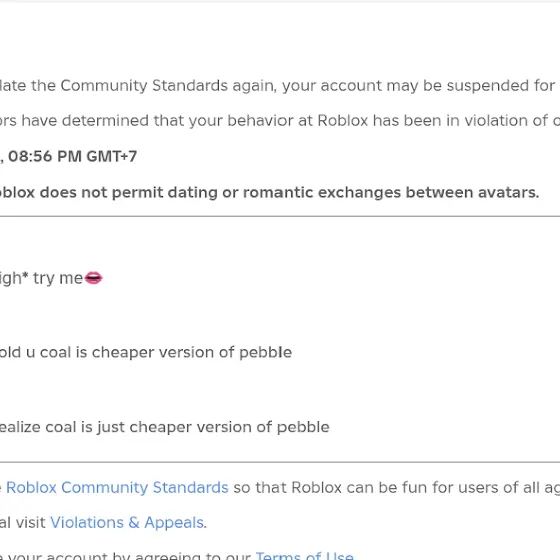
Task: Select the 'ealize coal is just cheaper' message
Action: (165, 427)
